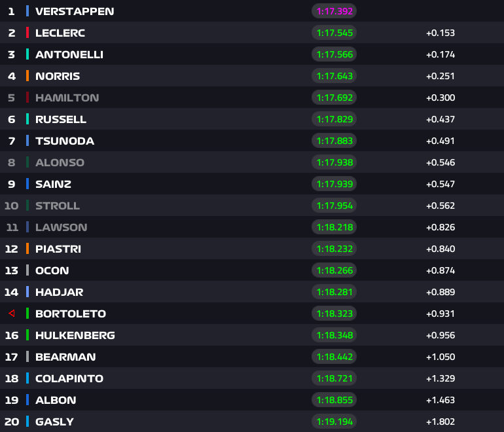Click Tsunoda's 1:17.883 lap time

(334, 141)
